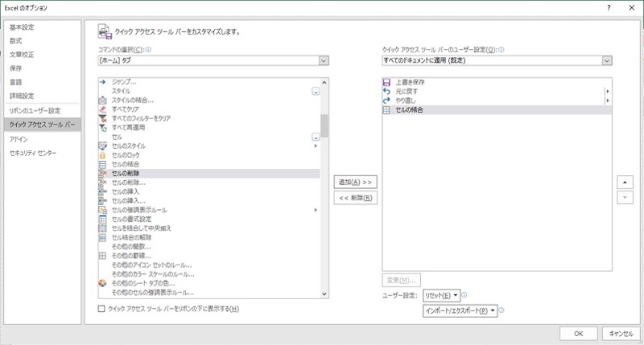This screenshot has width=644, height=345.
Task: Select セルの結合 icon in the command list
Action: click(103, 164)
